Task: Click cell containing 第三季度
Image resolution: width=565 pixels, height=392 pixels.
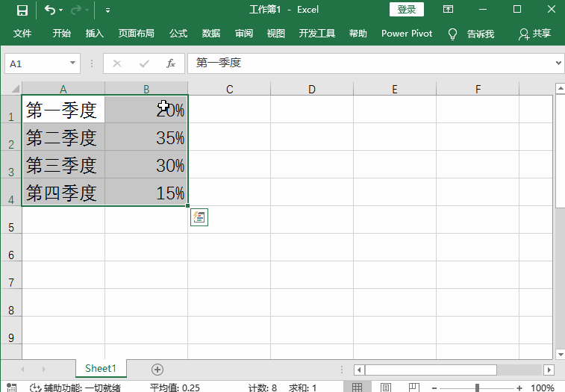Action: (63, 164)
